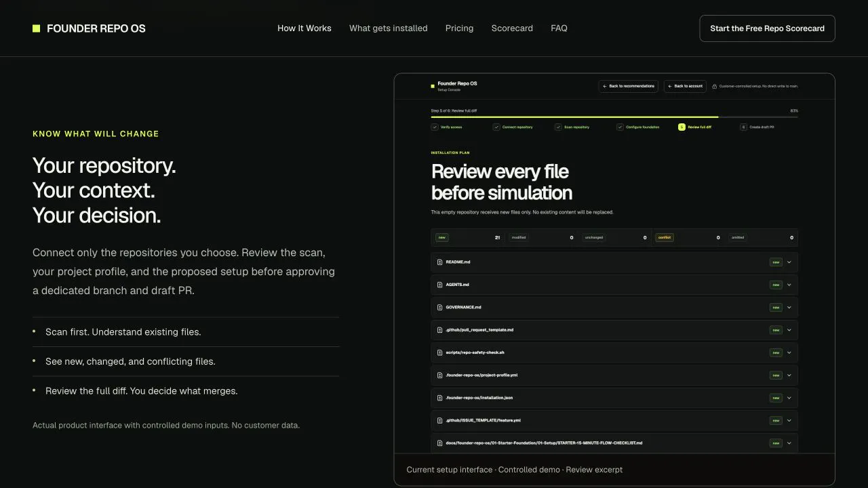The image size is (868, 488).
Task: Open the How It Works nav item
Action: click(x=304, y=28)
